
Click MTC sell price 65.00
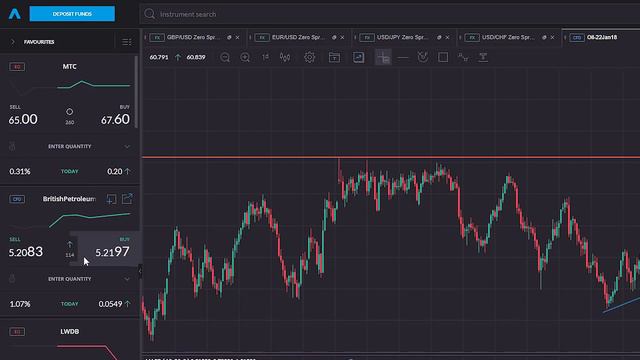[x=23, y=119]
